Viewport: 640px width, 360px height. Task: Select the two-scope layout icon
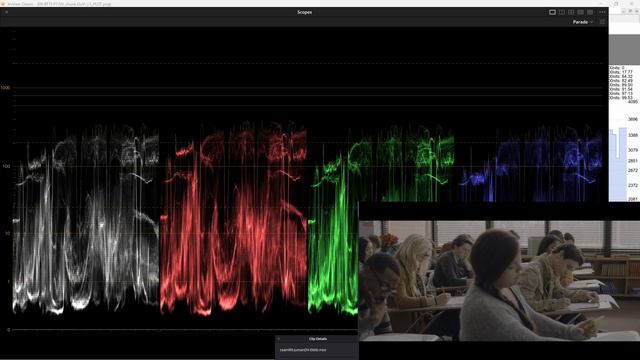(562, 12)
